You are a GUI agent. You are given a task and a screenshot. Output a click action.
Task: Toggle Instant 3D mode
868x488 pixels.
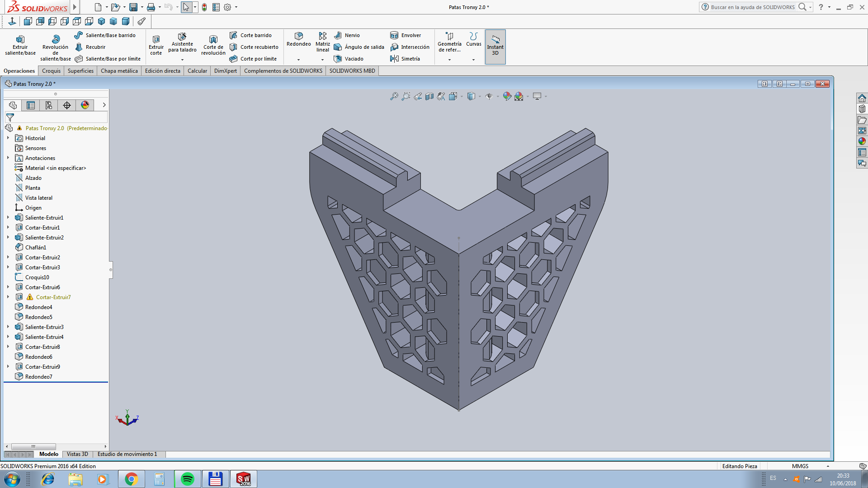tap(495, 47)
